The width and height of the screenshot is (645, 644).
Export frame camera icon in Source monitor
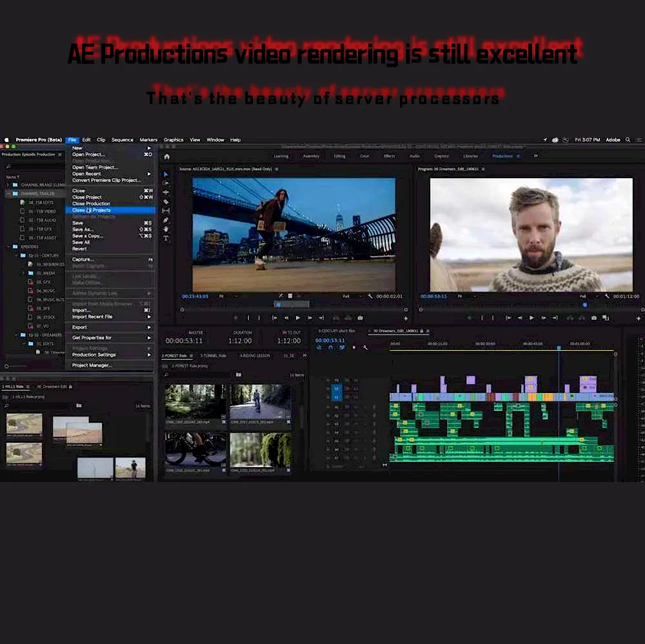(x=361, y=318)
